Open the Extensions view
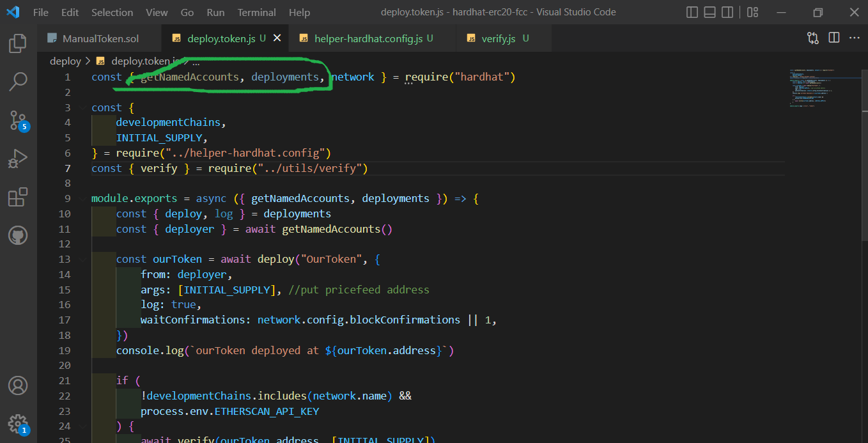 tap(18, 197)
